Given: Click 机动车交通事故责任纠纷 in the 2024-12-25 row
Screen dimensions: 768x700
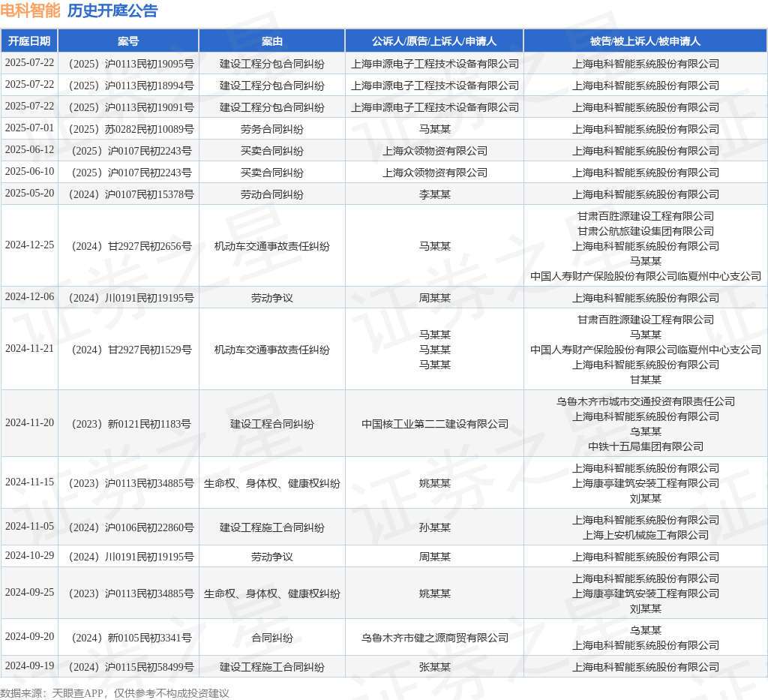Looking at the screenshot, I should coord(271,246).
